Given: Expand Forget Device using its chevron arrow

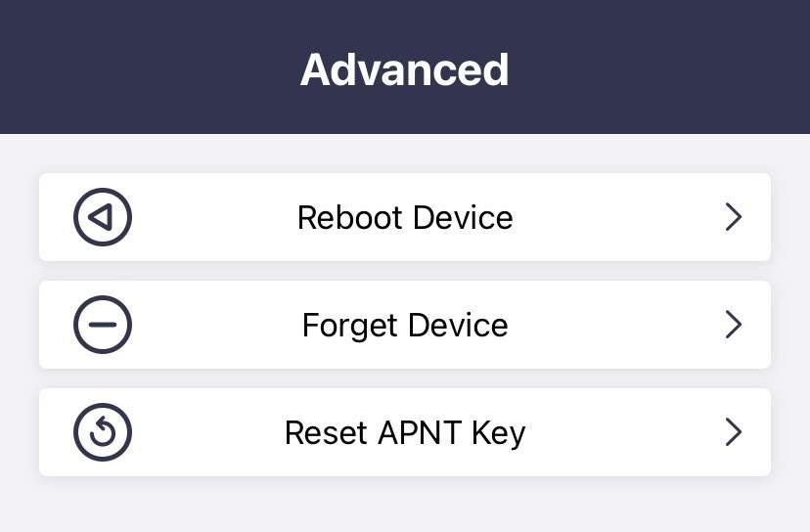Looking at the screenshot, I should coord(734,325).
